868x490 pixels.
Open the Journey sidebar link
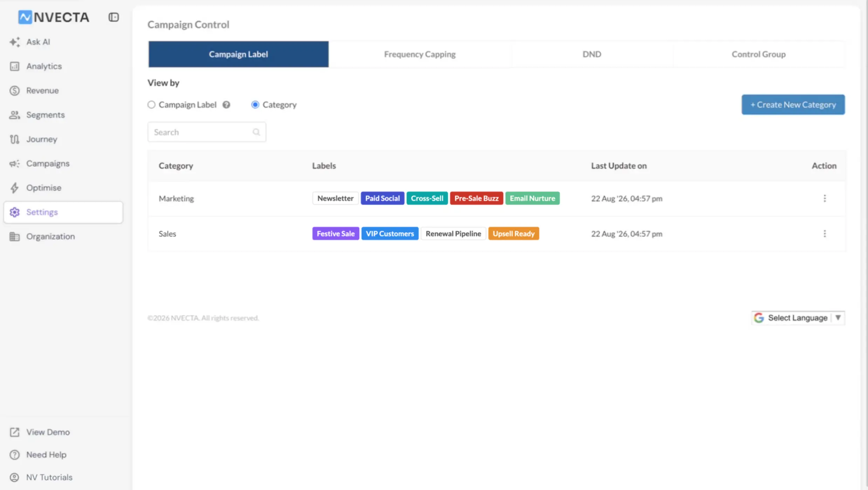[x=63, y=139]
